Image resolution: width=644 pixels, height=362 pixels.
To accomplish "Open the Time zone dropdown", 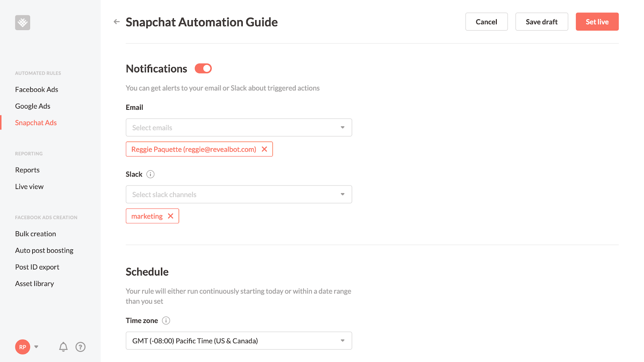I will pos(239,341).
